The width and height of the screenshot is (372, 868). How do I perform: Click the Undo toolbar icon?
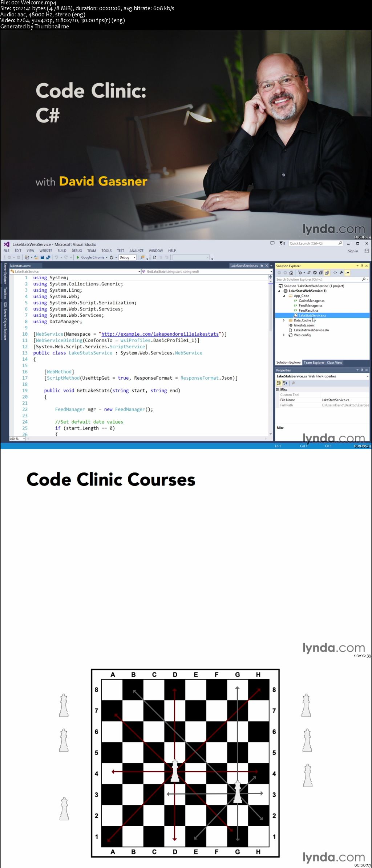(56, 257)
